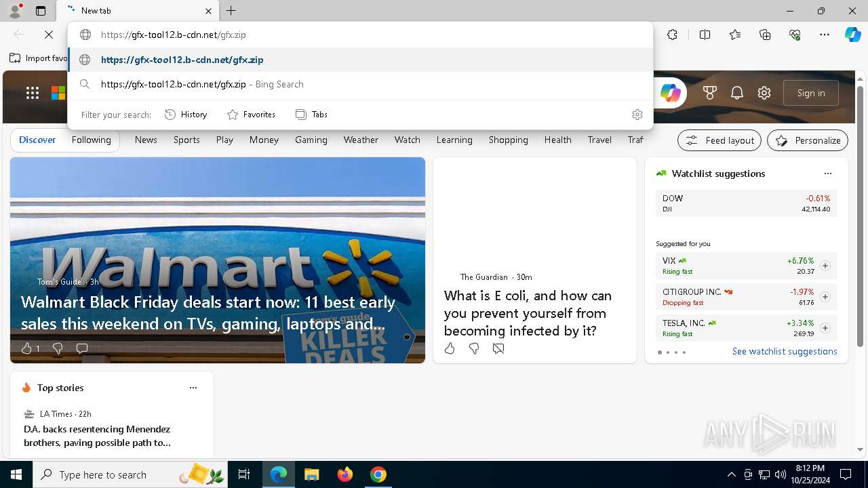Screen dimensions: 868x488
Task: Click the Sign in button
Action: 811,93
